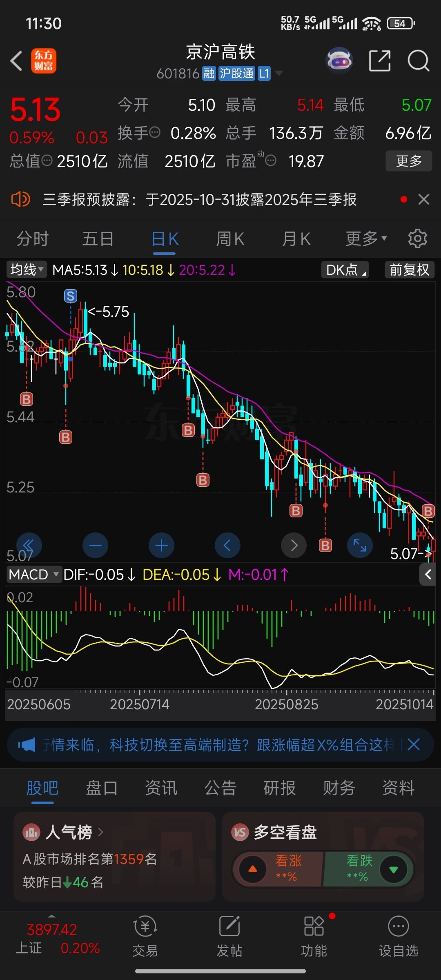Image resolution: width=441 pixels, height=980 pixels.
Task: Tap A股市场排名第1359名 text
Action: pos(90,859)
